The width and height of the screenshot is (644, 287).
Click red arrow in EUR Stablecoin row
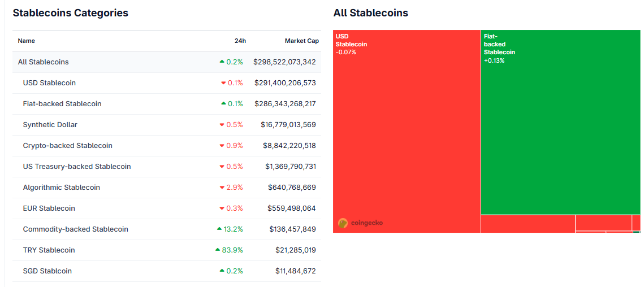(x=223, y=208)
